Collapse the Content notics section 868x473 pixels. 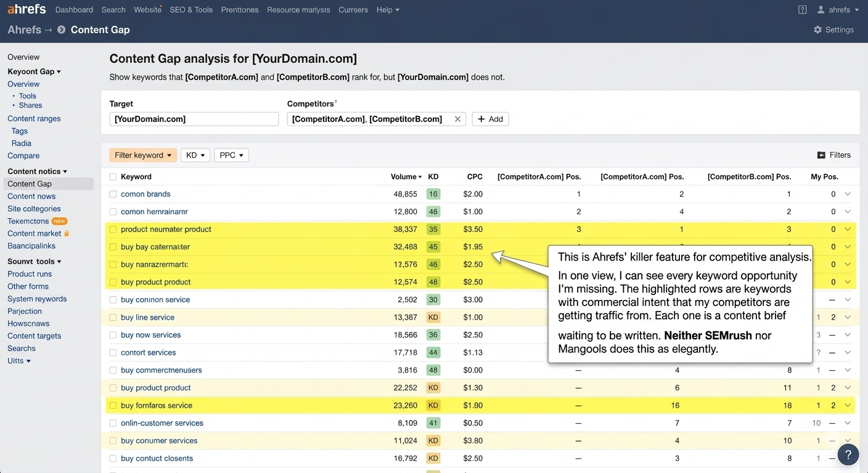[x=37, y=171]
